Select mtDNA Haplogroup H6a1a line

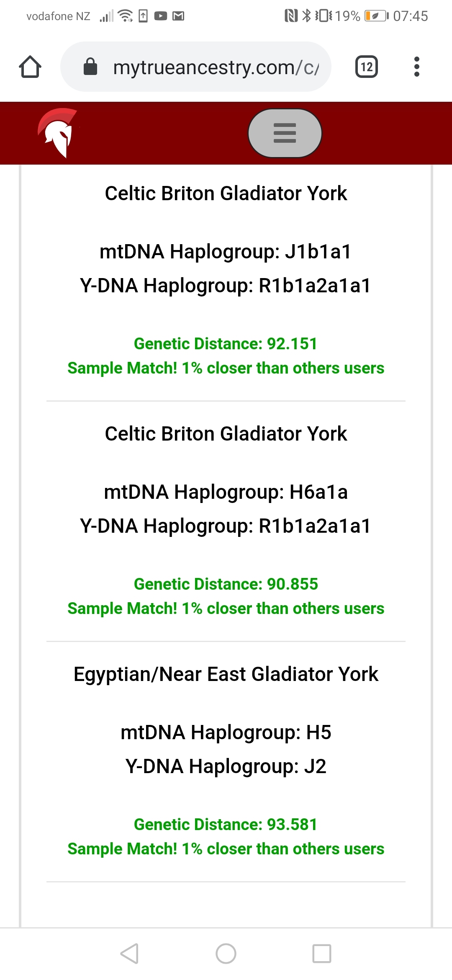[226, 492]
